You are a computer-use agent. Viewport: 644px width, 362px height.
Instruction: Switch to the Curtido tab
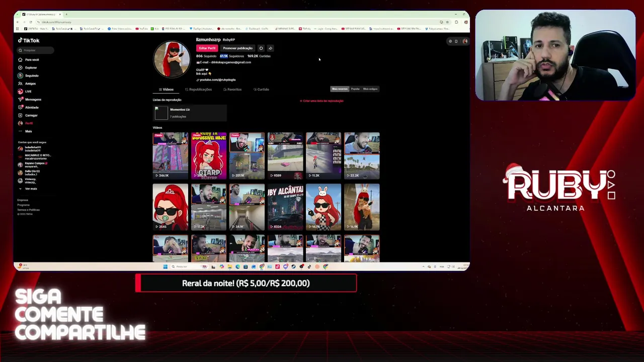coord(261,89)
